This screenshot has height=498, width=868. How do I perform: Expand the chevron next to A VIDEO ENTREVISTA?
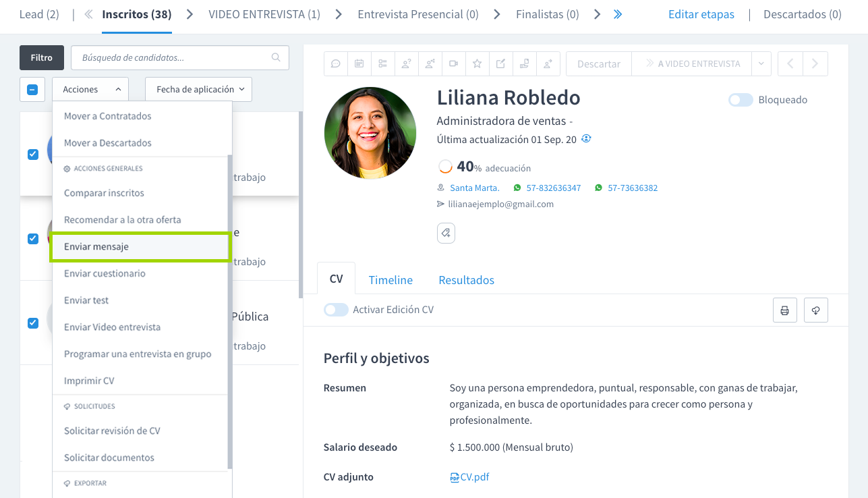pyautogui.click(x=761, y=63)
